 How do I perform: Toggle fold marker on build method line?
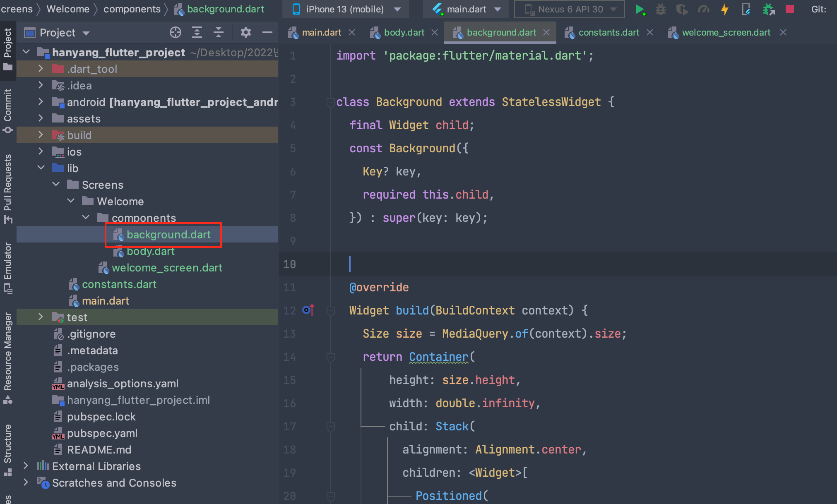[330, 310]
